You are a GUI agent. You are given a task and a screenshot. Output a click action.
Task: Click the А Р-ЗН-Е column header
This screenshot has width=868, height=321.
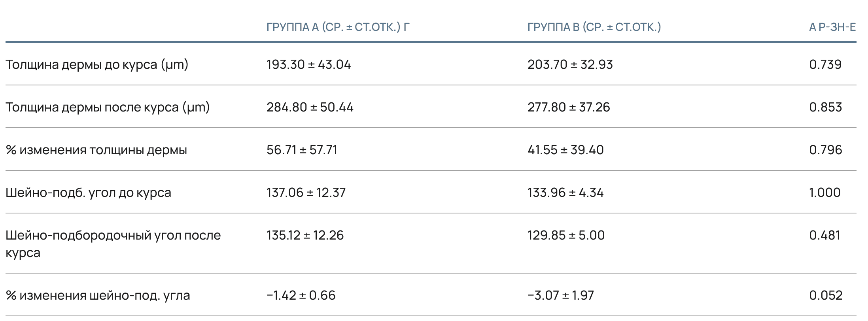tap(832, 27)
